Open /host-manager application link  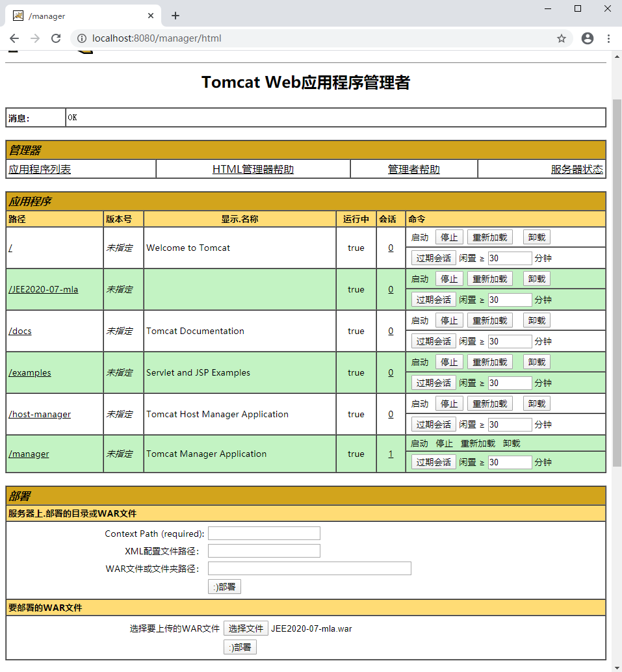point(40,414)
